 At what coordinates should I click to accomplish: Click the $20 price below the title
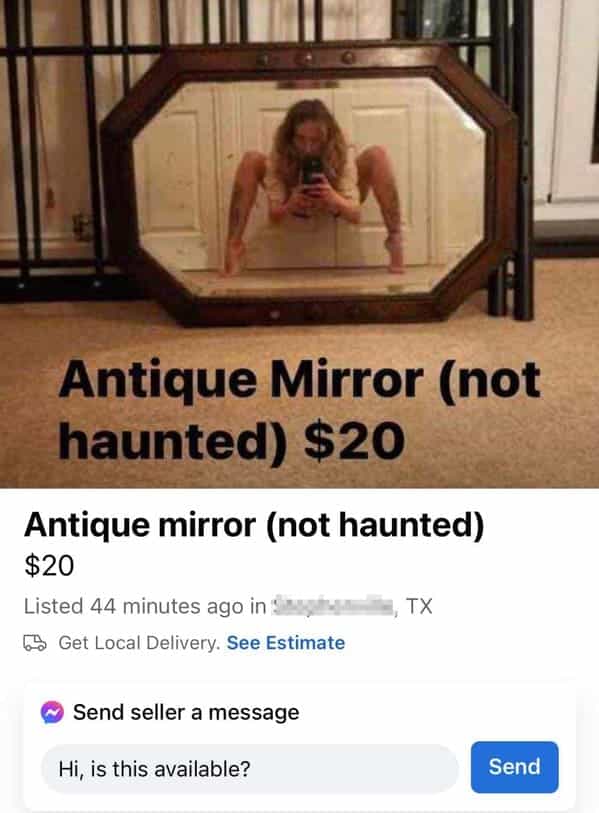pyautogui.click(x=49, y=566)
